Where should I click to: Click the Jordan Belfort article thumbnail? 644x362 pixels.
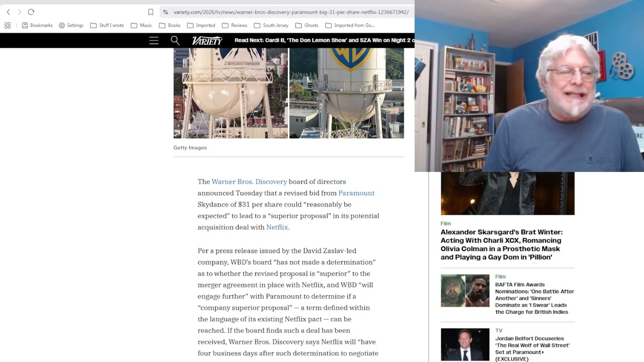point(465,344)
